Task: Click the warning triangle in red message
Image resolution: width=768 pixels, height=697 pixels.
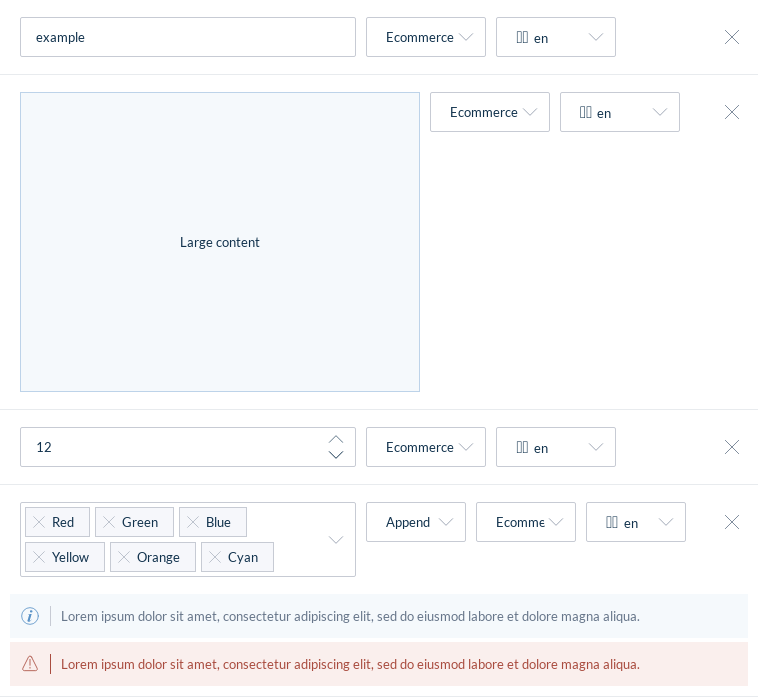Action: pos(30,663)
